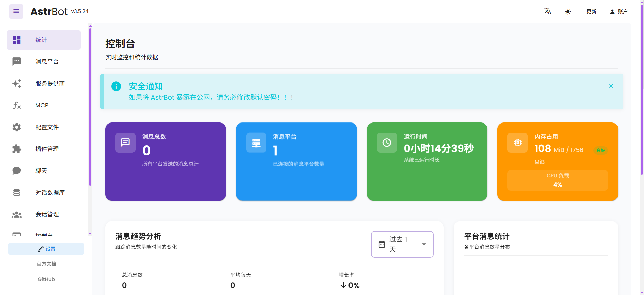Click the 聊天 speech bubble icon
Screen dimensions: 644x295
pyautogui.click(x=17, y=171)
